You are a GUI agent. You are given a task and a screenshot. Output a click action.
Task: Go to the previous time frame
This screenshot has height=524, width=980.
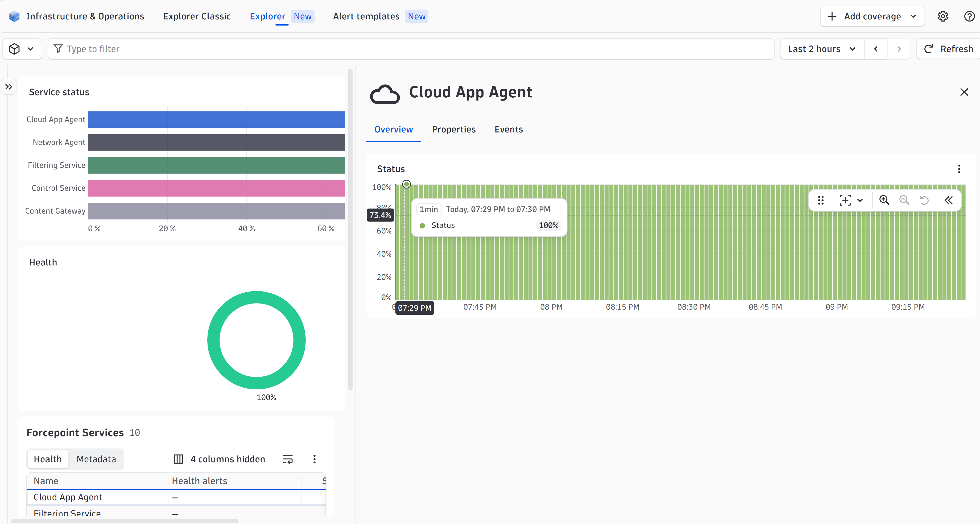click(x=876, y=49)
